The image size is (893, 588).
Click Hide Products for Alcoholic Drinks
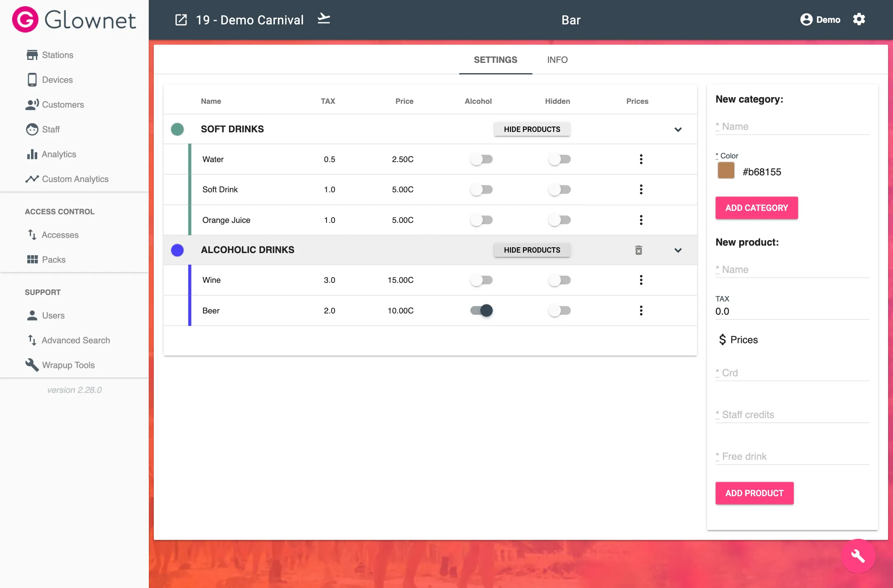click(532, 250)
